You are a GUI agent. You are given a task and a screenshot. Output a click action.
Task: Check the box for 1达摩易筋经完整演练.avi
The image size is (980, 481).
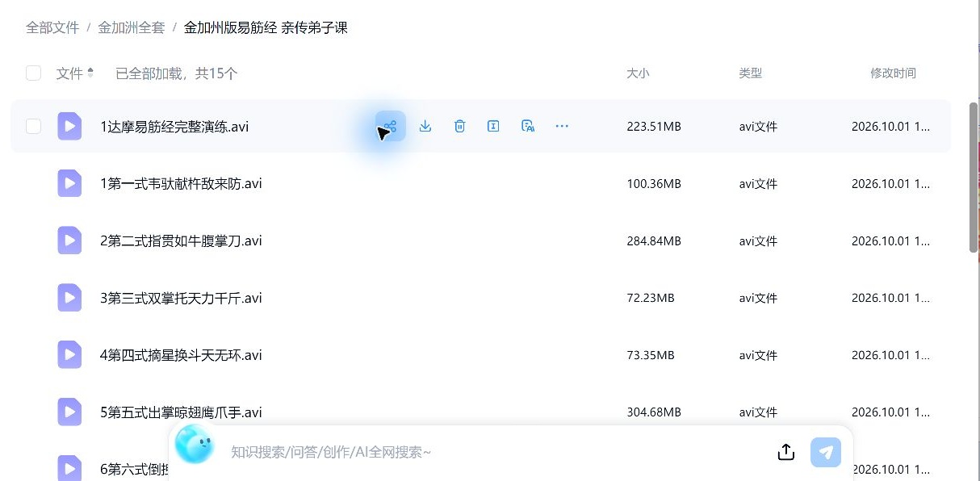click(33, 126)
